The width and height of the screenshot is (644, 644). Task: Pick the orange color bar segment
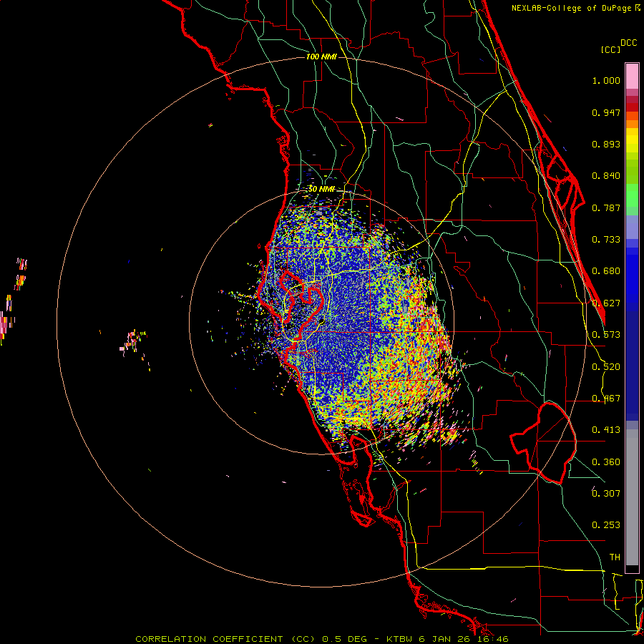[x=632, y=124]
